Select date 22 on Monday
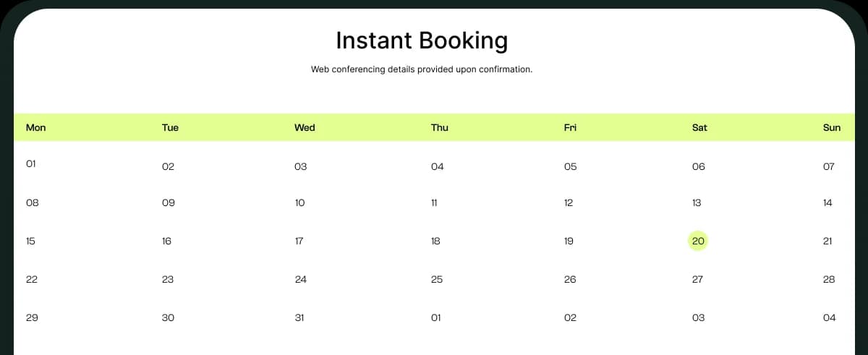The width and height of the screenshot is (868, 355). [32, 280]
